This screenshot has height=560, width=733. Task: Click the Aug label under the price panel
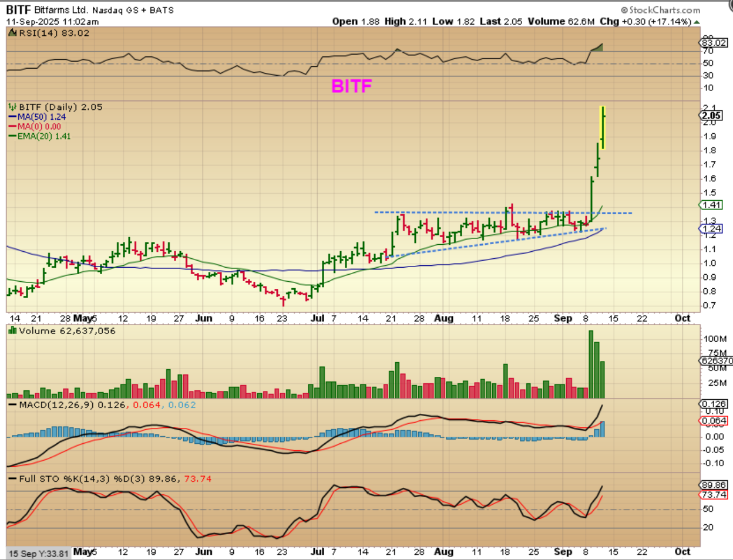[444, 318]
